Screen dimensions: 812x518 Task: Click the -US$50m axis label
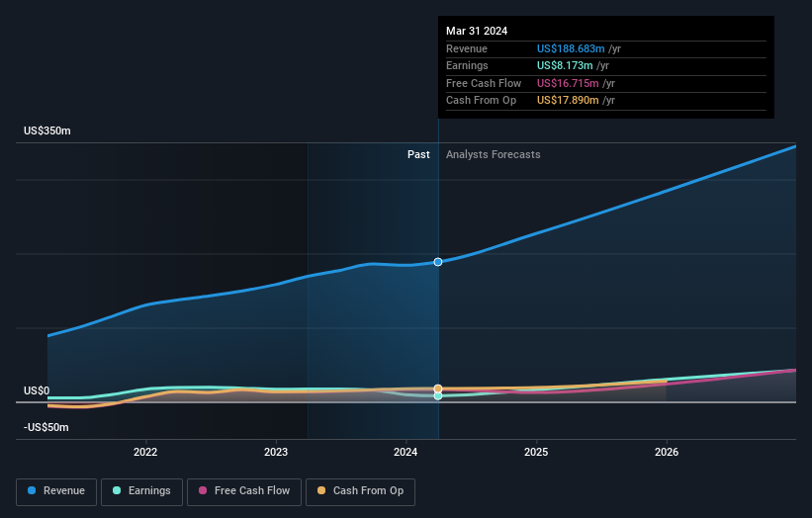[46, 427]
